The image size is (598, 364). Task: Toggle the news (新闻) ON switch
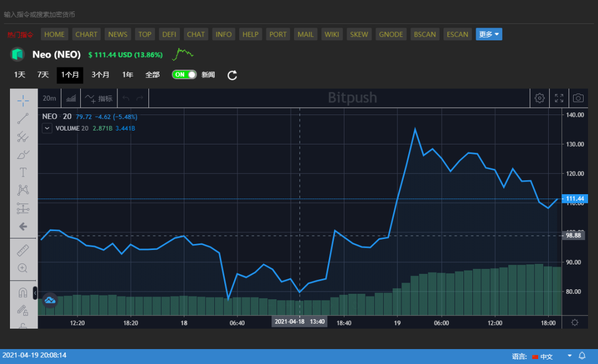[x=184, y=74]
